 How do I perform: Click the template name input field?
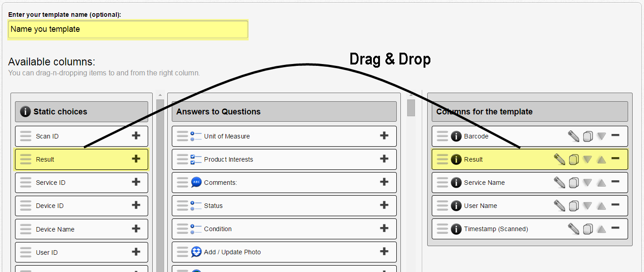click(x=128, y=29)
